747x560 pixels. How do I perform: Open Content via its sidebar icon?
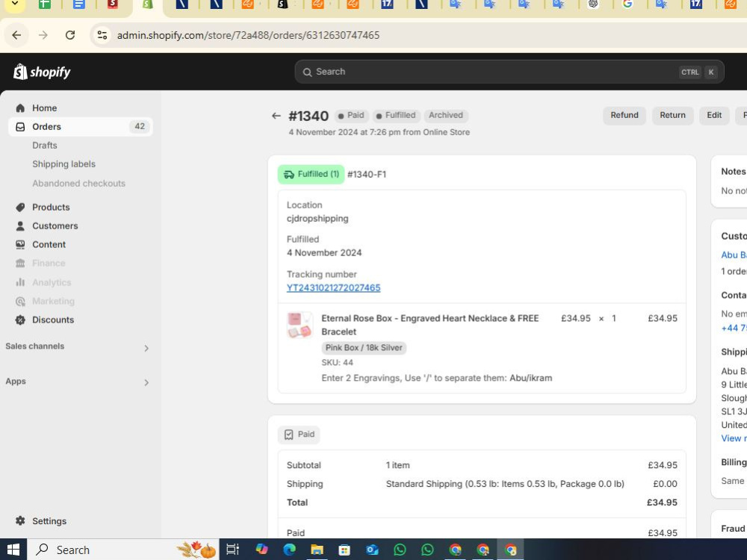click(x=20, y=244)
